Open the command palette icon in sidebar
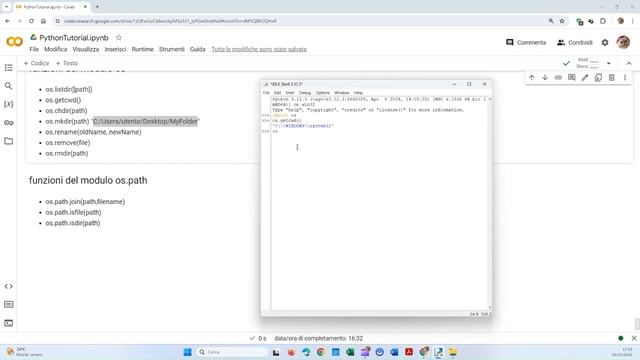 click(9, 304)
